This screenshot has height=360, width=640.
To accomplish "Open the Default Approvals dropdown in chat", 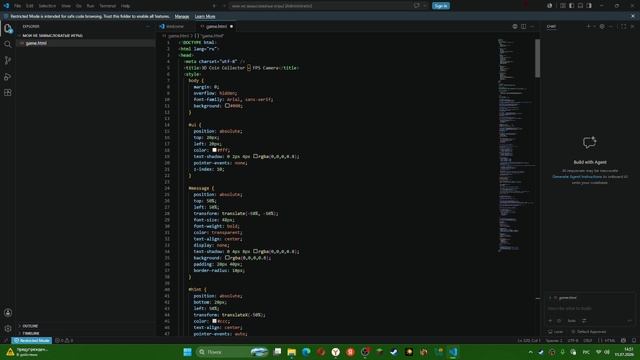I will tap(589, 332).
